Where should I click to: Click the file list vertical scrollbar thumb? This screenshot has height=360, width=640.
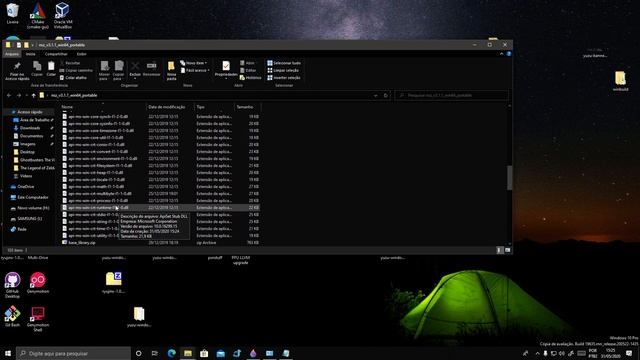point(509,178)
